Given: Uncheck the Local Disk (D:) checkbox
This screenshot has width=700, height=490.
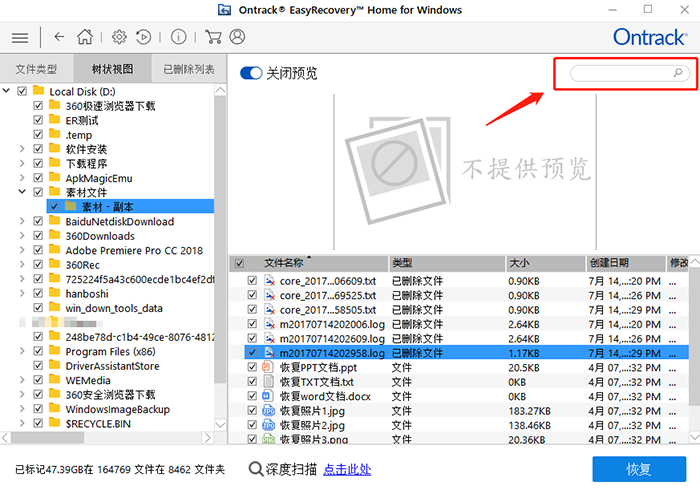Looking at the screenshot, I should (22, 91).
